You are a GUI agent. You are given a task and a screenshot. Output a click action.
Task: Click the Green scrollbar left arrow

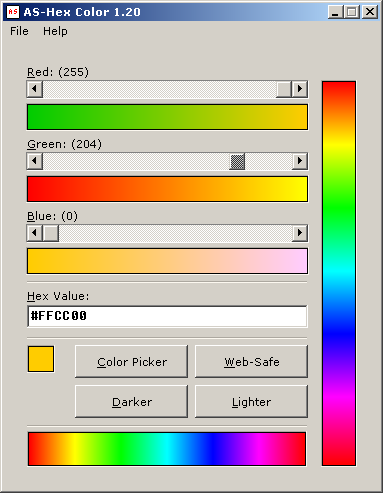click(x=35, y=161)
